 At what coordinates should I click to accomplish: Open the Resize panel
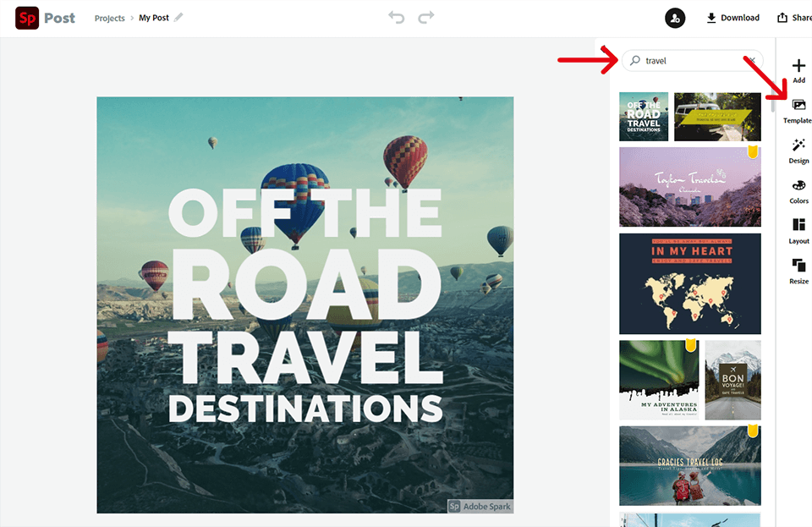coord(798,272)
